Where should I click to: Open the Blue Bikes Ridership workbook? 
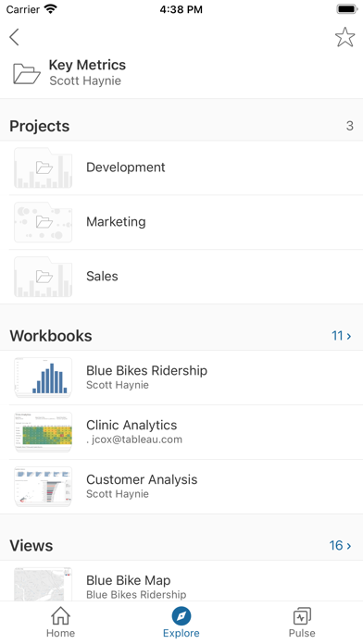pyautogui.click(x=181, y=378)
